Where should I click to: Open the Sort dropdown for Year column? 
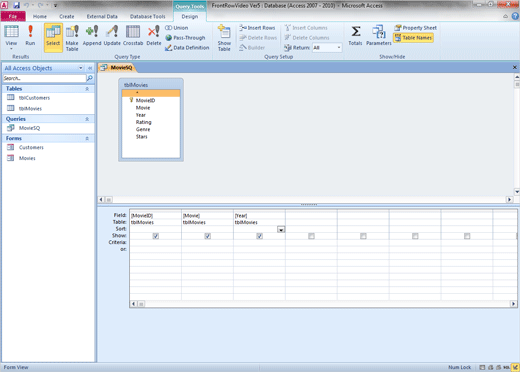(x=281, y=229)
